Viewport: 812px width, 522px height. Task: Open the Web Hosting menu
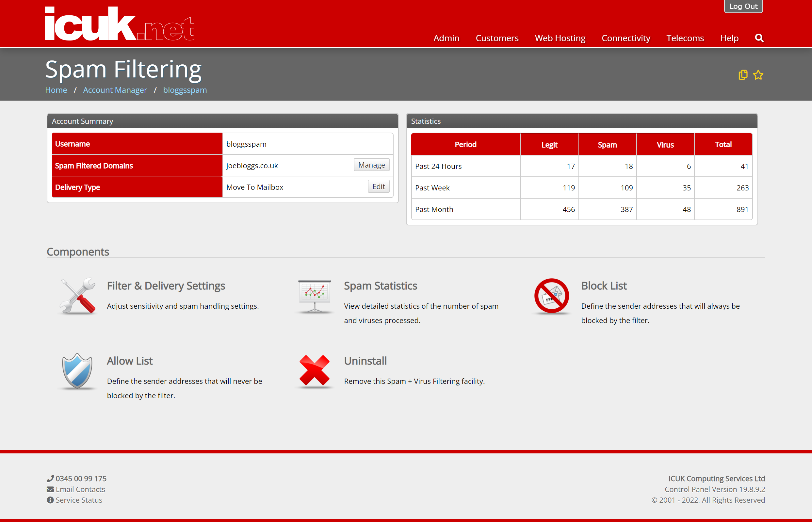pyautogui.click(x=560, y=38)
